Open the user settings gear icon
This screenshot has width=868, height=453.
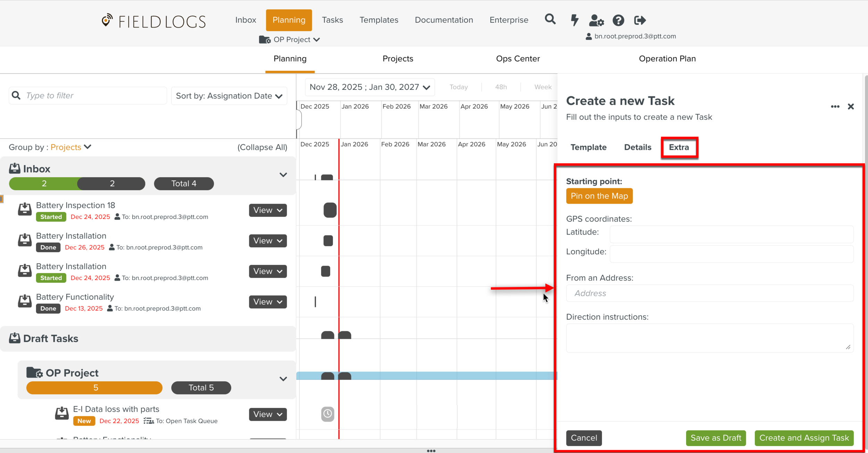click(x=596, y=20)
